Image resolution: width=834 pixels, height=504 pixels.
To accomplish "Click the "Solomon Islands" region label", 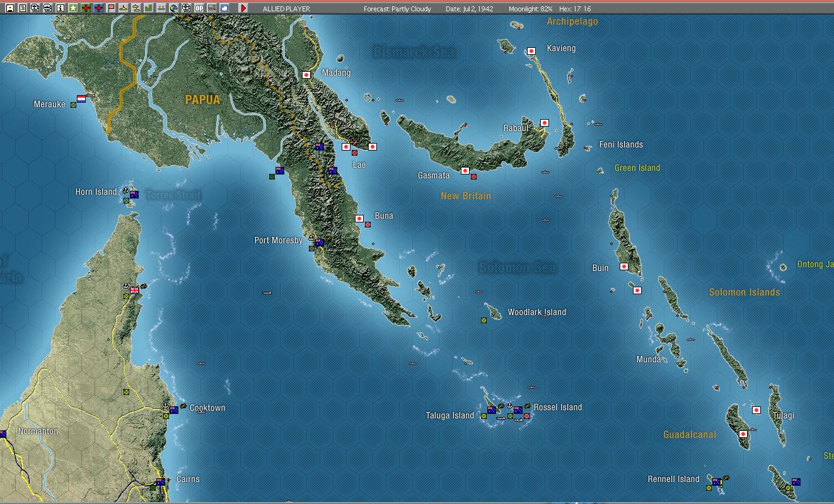I will pos(744,292).
